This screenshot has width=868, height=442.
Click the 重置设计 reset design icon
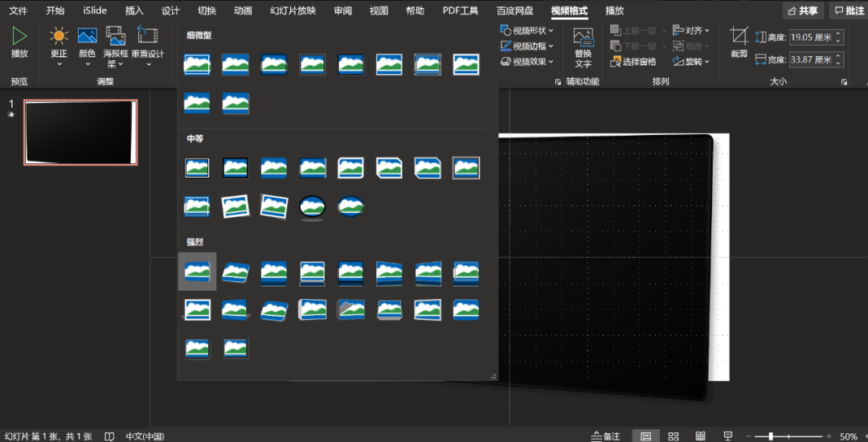point(147,36)
